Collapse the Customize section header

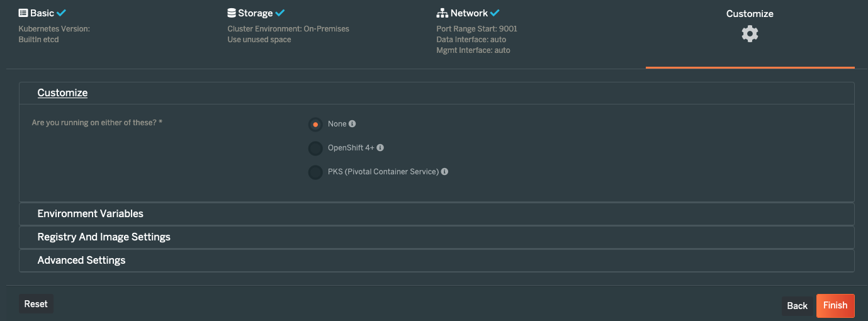62,93
